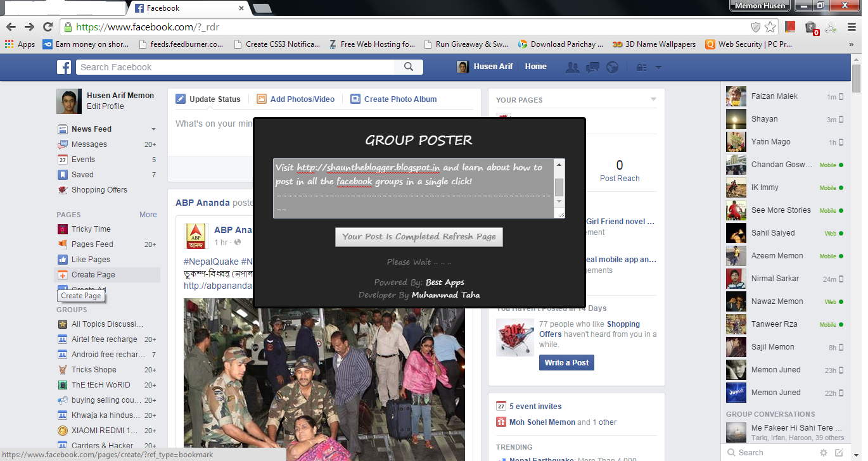Open friend requests icon
This screenshot has height=461, width=868.
click(x=572, y=67)
